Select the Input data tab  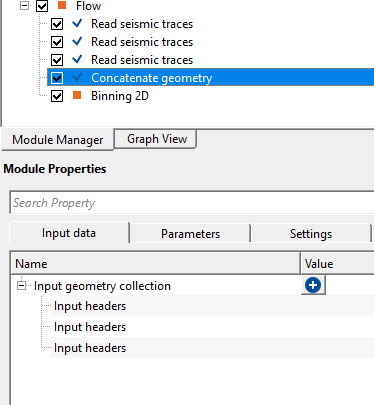(69, 233)
